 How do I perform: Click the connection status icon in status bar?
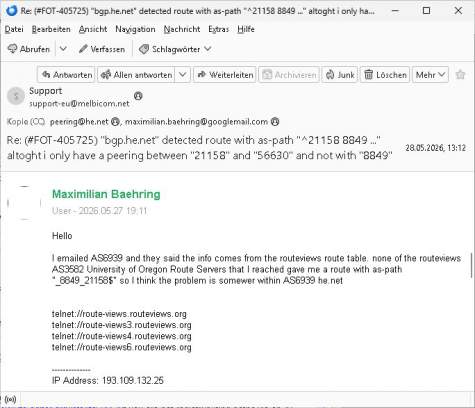[10, 399]
